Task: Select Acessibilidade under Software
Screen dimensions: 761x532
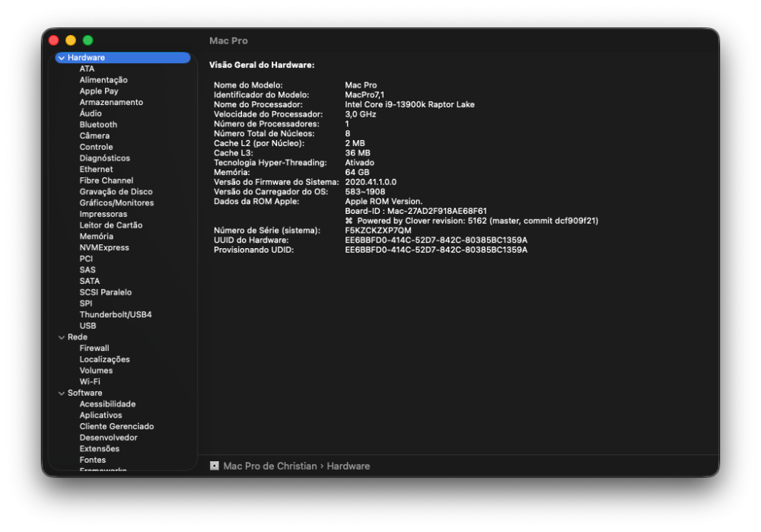Action: pyautogui.click(x=107, y=404)
